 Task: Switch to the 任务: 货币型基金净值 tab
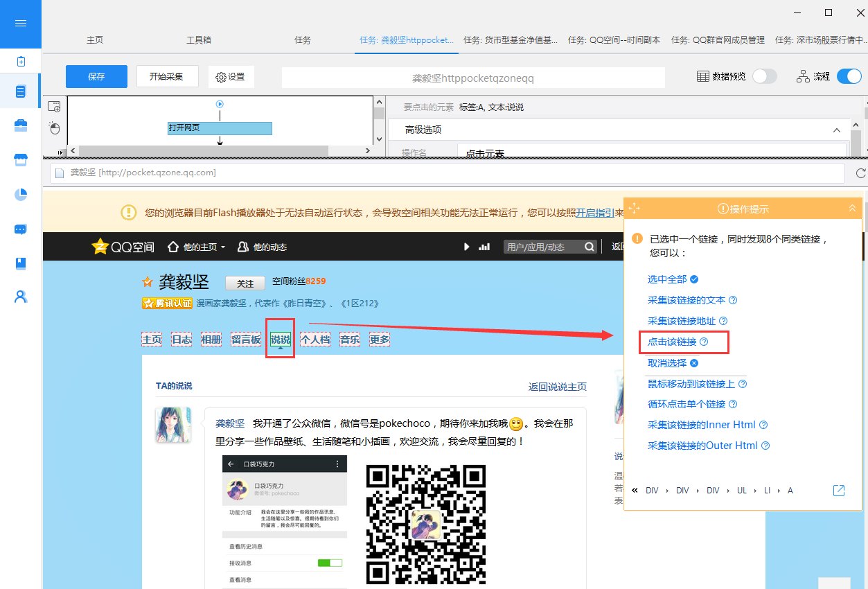pyautogui.click(x=511, y=40)
